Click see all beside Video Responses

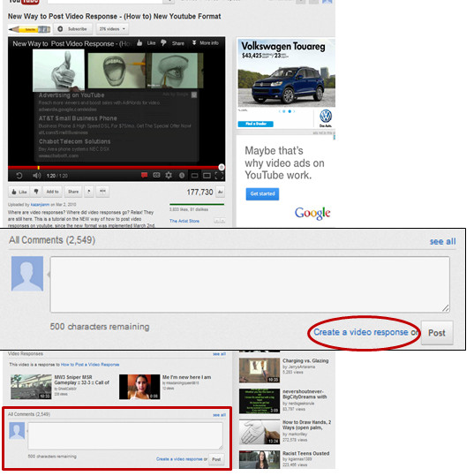tap(219, 354)
